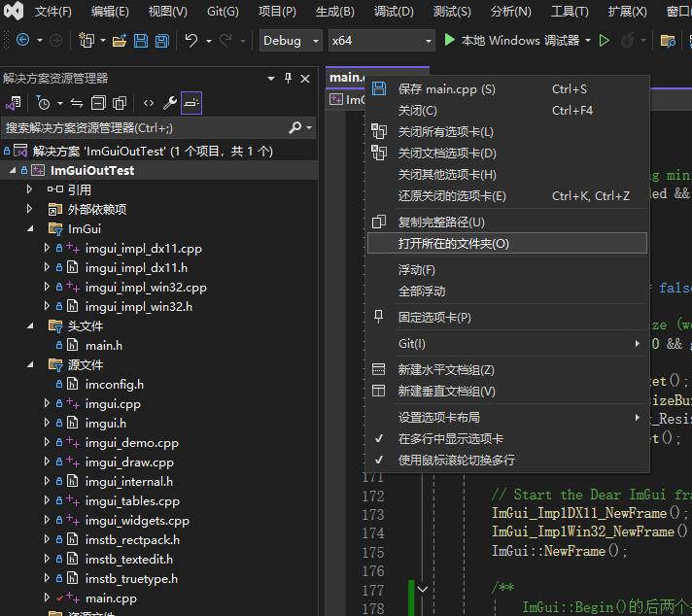692x616 pixels.
Task: Open the x64 platform dropdown
Action: pos(382,41)
